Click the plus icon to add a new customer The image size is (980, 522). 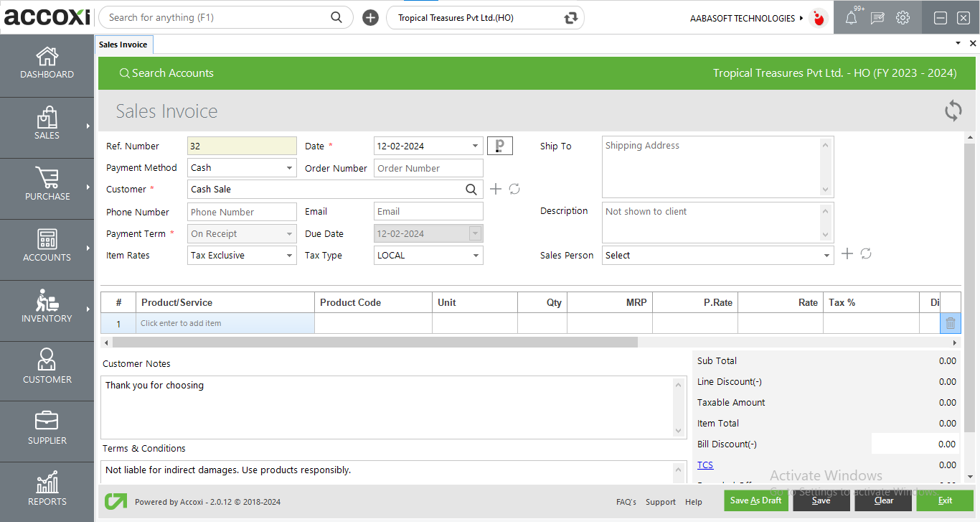[x=495, y=189]
